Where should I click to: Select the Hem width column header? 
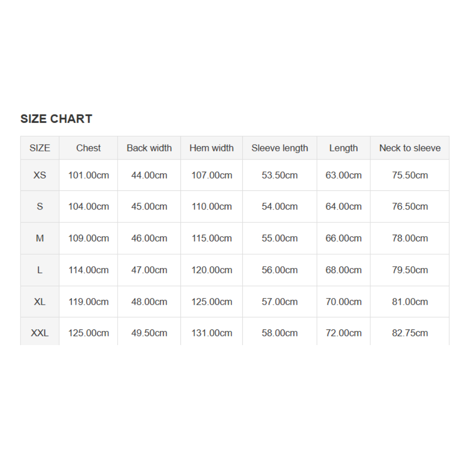coord(211,148)
